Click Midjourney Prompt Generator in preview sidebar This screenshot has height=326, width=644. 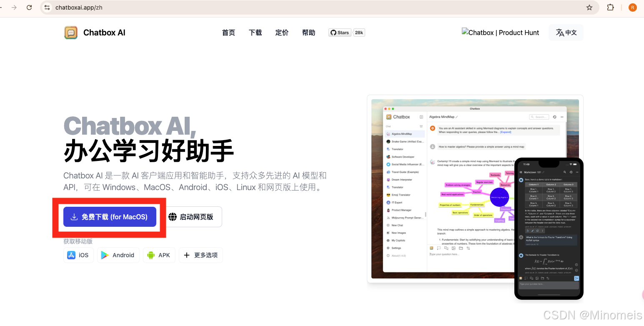405,218
